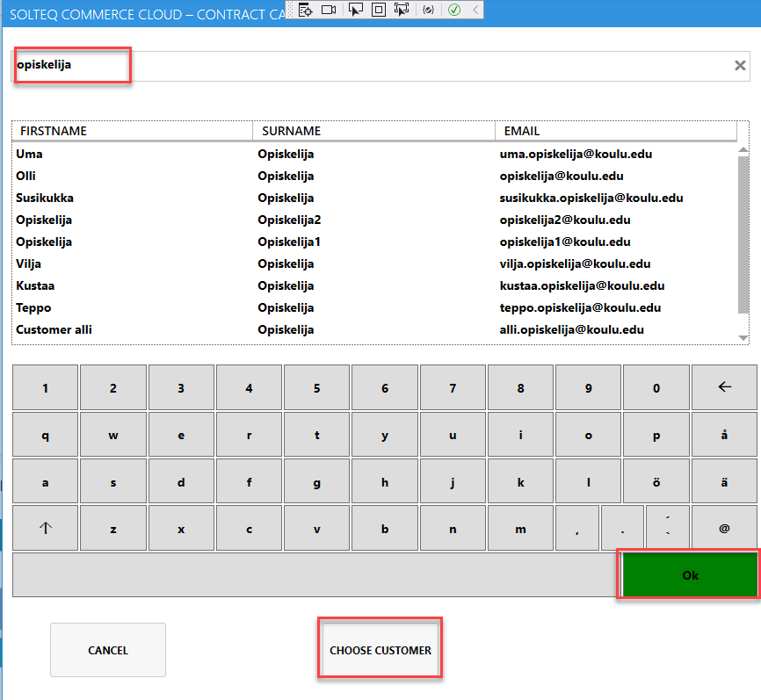761x700 pixels.
Task: Toggle the display layout adorners icon
Action: pos(379,10)
